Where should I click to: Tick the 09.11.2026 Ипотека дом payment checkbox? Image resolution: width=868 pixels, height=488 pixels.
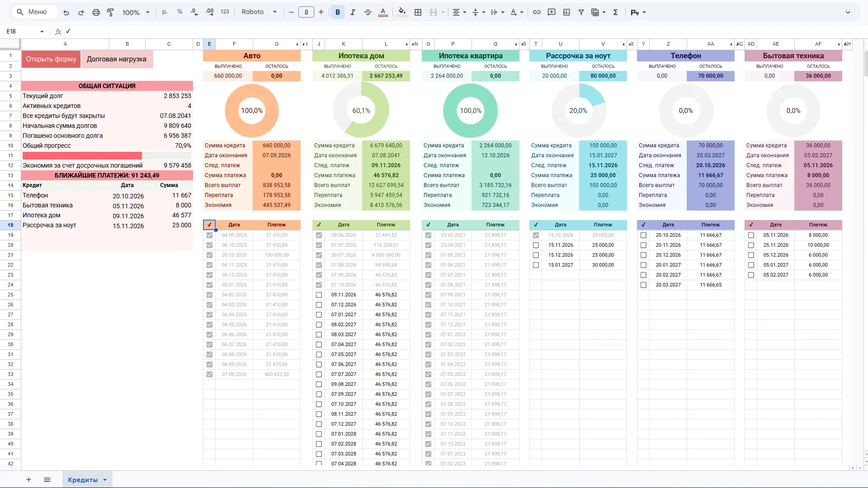(319, 295)
